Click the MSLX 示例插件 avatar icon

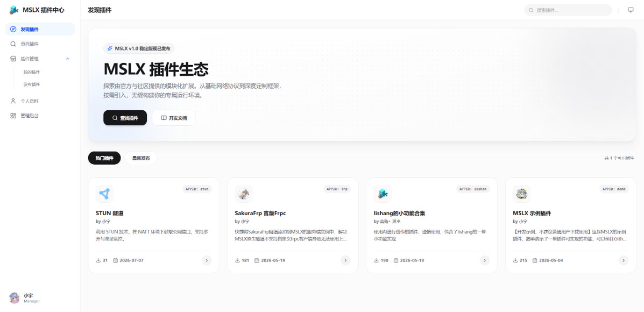click(522, 194)
